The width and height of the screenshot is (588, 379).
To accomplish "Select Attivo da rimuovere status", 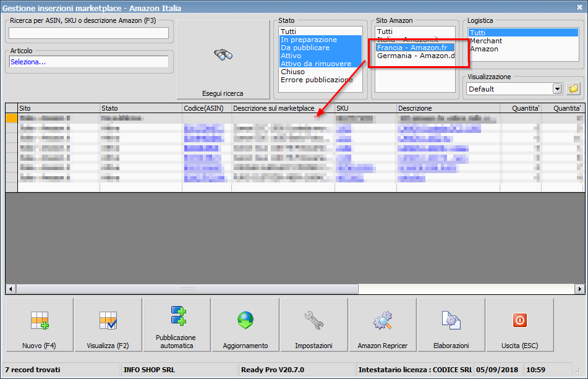I will click(x=321, y=64).
